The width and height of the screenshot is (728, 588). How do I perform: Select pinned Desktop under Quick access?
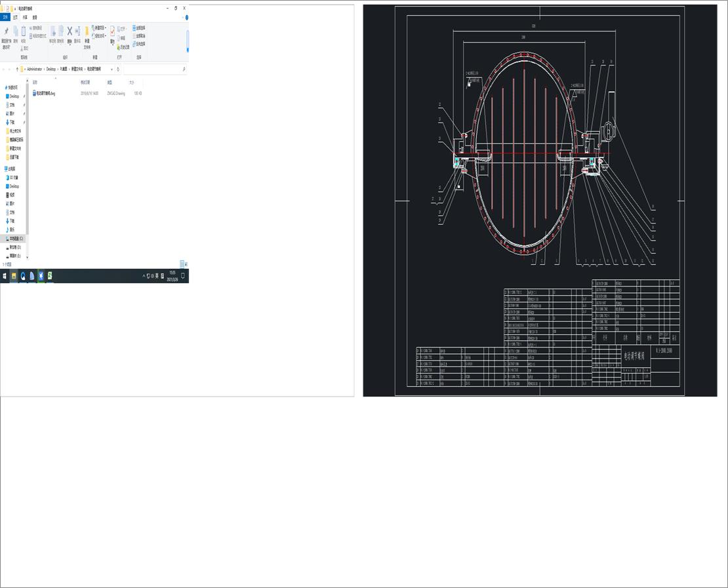coord(14,96)
